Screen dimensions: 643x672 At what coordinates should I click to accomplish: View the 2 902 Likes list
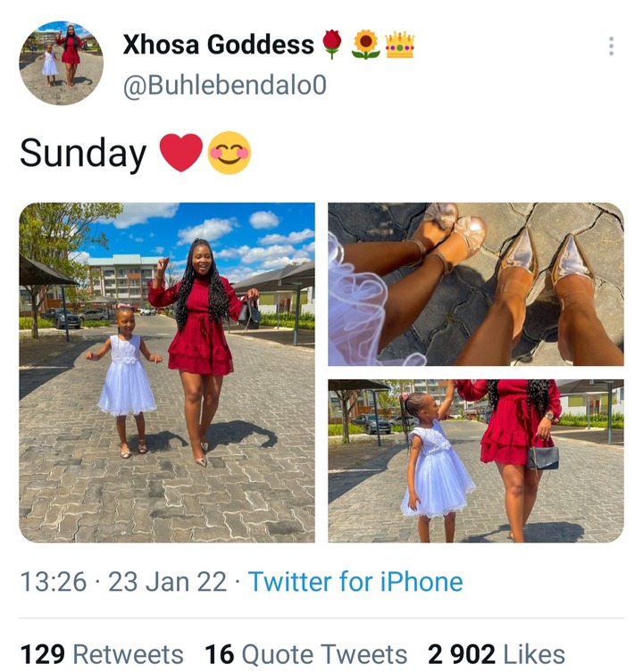coord(497,654)
